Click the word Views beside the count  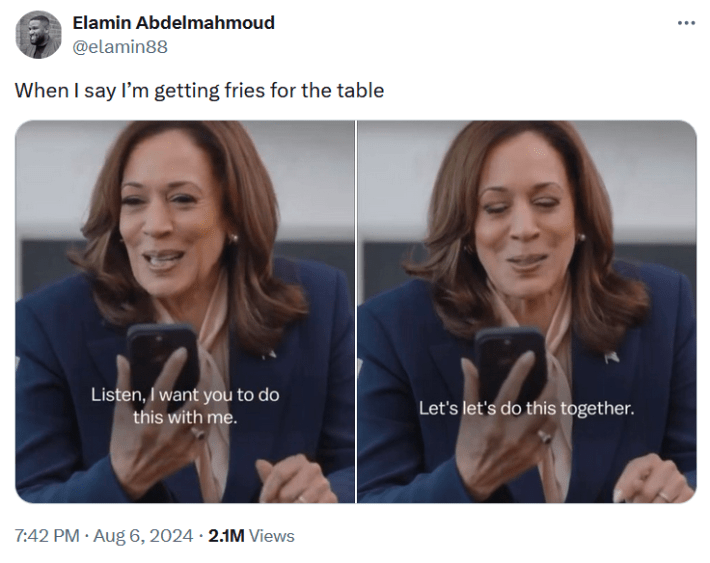272,536
